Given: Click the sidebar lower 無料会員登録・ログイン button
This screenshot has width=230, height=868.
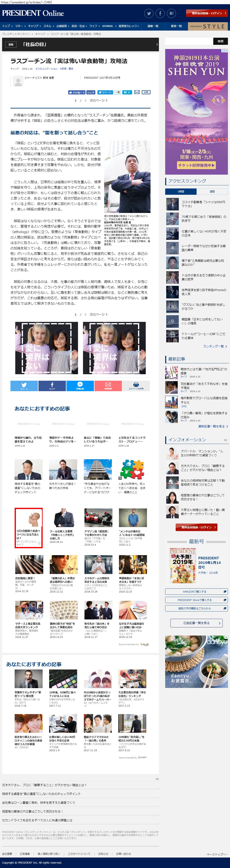Looking at the screenshot, I should pos(196,527).
